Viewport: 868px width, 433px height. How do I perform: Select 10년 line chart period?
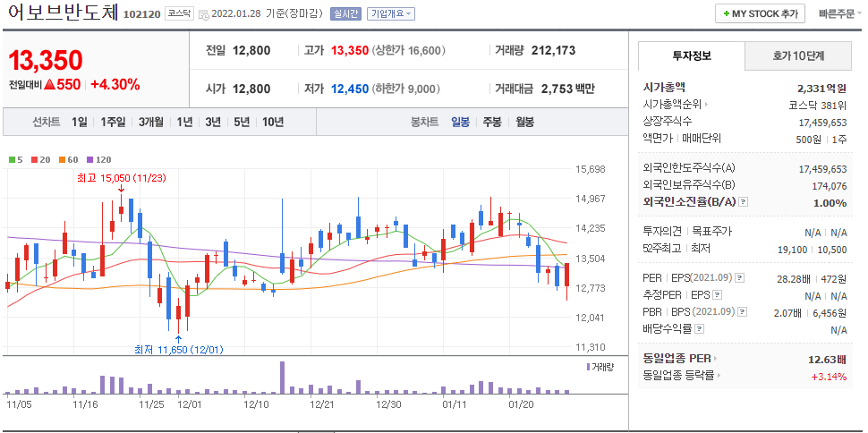click(x=273, y=122)
